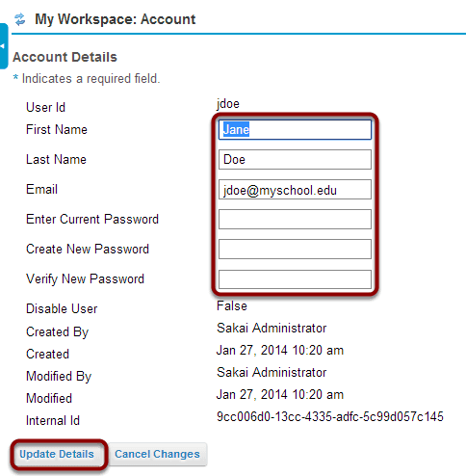Viewport: 466px width, 476px height.
Task: Click the Modified date Jan 27, 2014
Action: pos(280,394)
